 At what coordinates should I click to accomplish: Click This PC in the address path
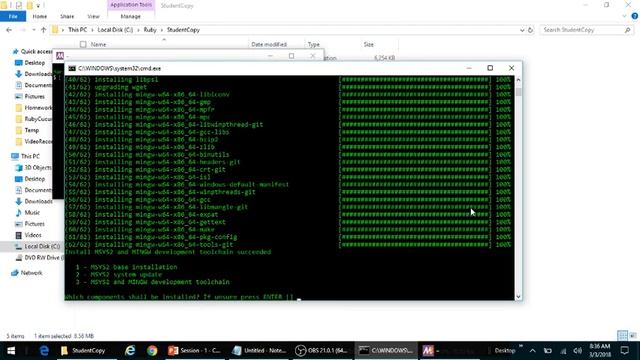point(78,30)
